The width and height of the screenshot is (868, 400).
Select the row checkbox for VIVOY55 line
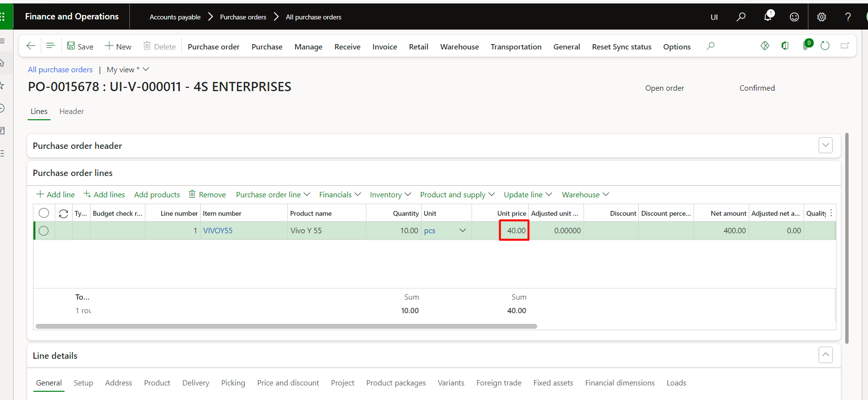point(44,231)
